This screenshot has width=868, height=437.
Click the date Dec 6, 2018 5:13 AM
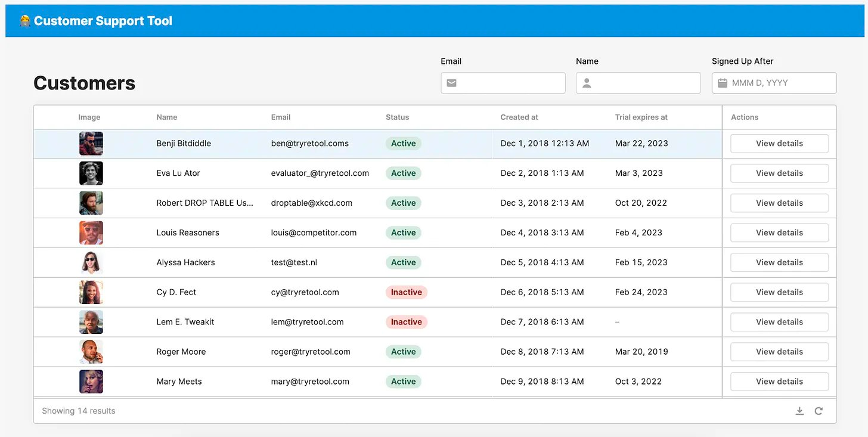(x=542, y=293)
